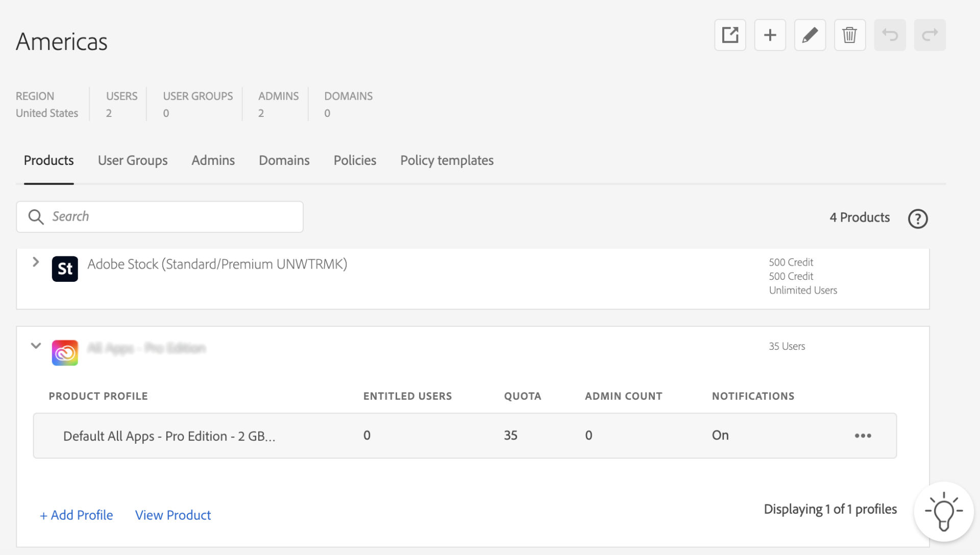Image resolution: width=980 pixels, height=555 pixels.
Task: Click the Creative Cloud product icon
Action: [65, 352]
